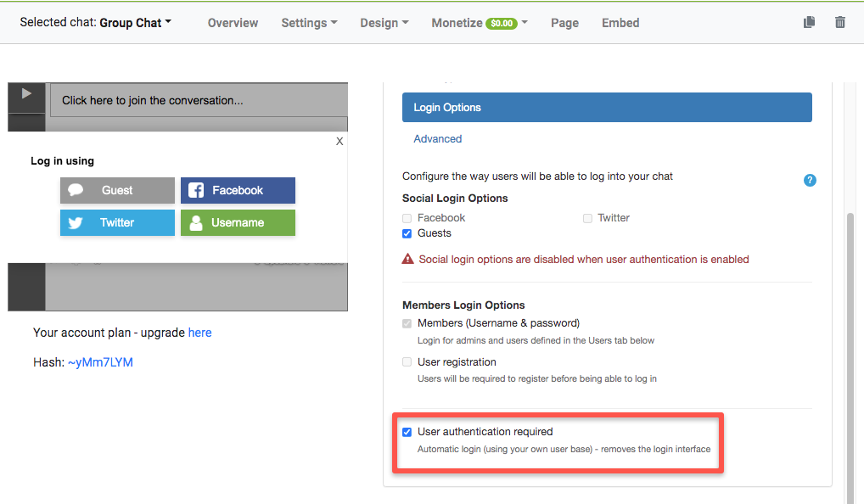Log in as Guest button

(117, 191)
